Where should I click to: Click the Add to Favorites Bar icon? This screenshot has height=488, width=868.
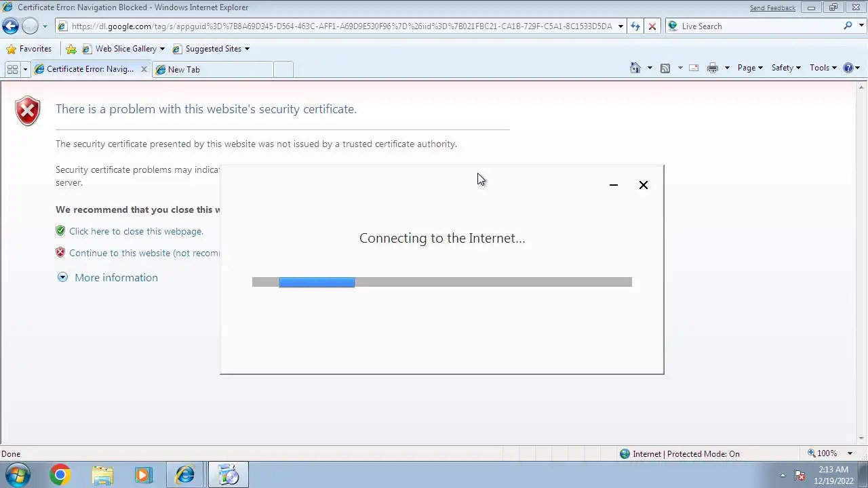(x=71, y=49)
